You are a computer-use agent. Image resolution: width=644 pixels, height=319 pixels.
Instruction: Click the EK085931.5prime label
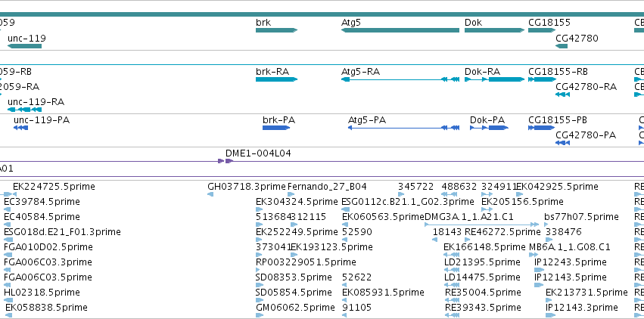(383, 293)
